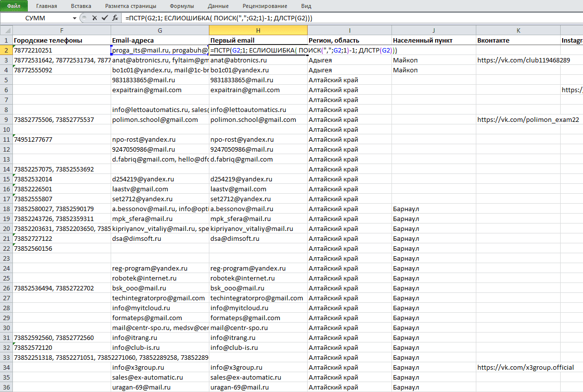Select robotek@internet.ru in column G
This screenshot has width=583, height=392.
tap(160, 278)
